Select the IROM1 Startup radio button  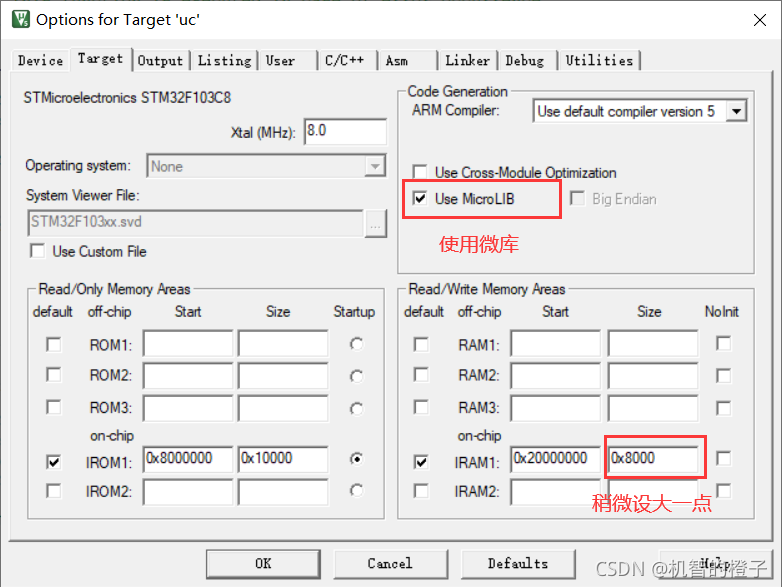[356, 459]
